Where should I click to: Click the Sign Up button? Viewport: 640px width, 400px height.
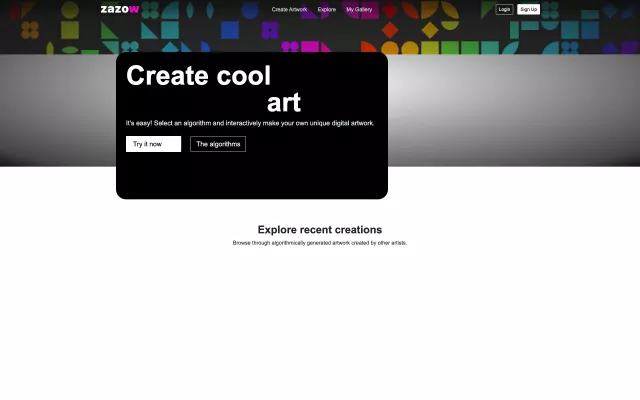(528, 9)
